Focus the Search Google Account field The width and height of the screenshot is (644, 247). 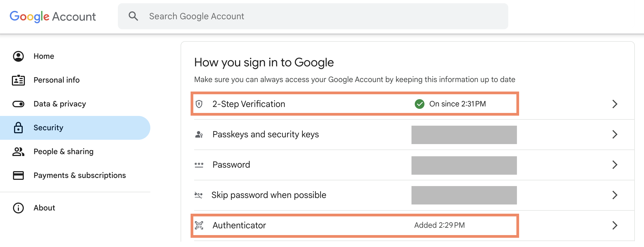coord(313,16)
